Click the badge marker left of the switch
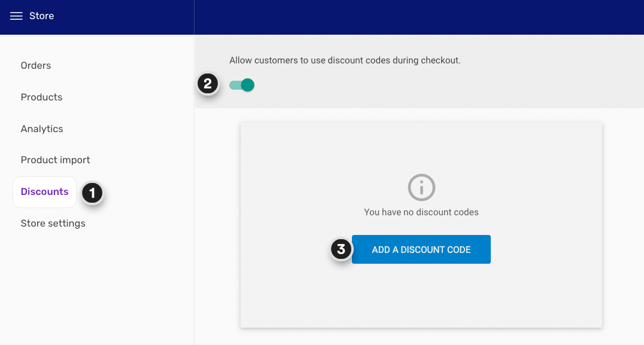The width and height of the screenshot is (644, 345). point(208,85)
